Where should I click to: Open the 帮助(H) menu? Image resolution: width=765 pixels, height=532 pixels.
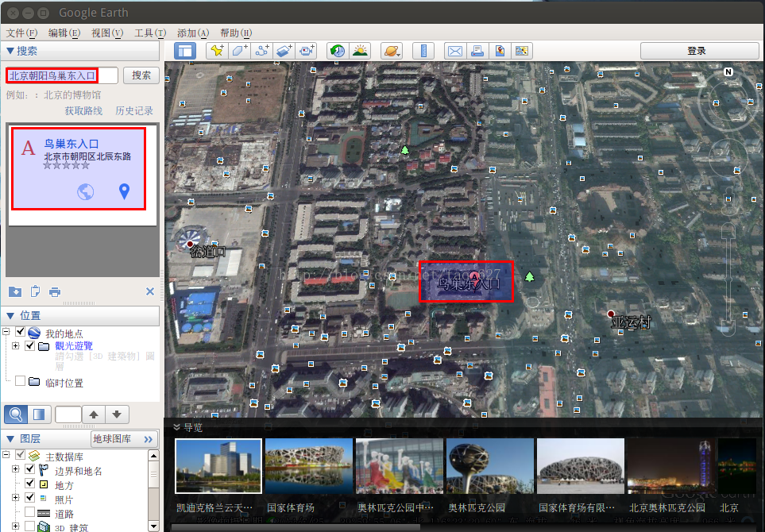point(236,33)
